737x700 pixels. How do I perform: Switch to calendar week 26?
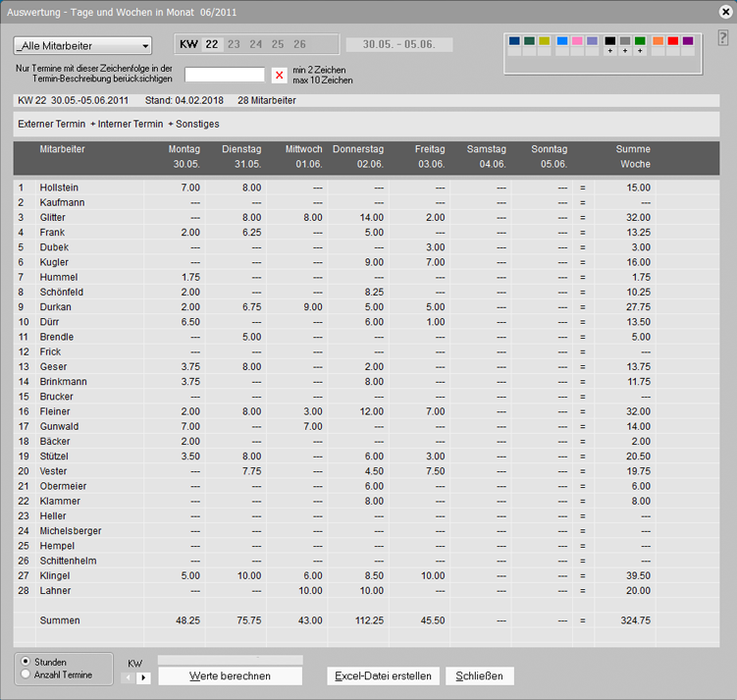(x=299, y=44)
